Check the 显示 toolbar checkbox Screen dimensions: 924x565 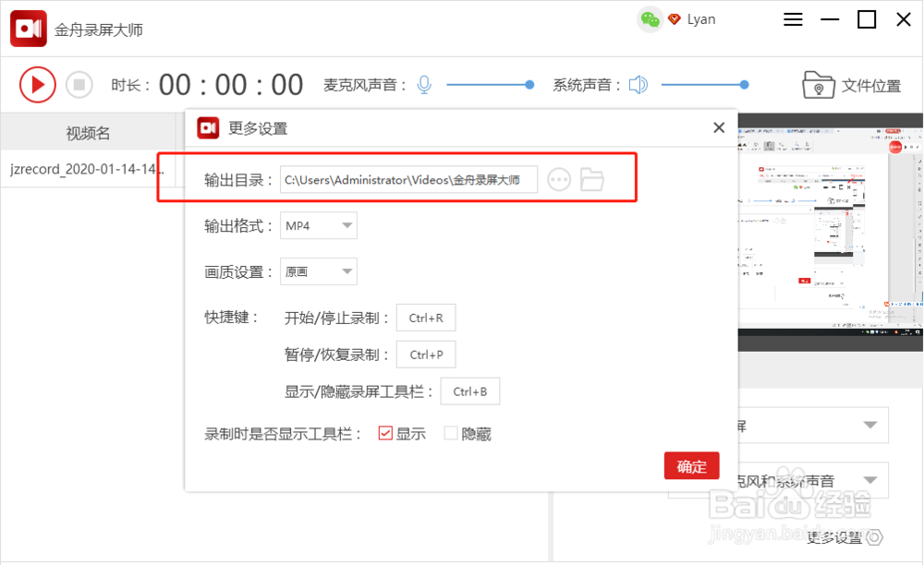[x=385, y=433]
